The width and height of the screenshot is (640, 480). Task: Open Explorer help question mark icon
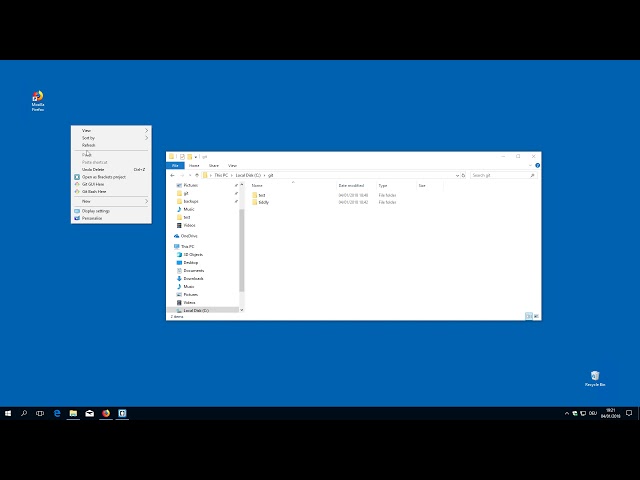pyautogui.click(x=537, y=165)
